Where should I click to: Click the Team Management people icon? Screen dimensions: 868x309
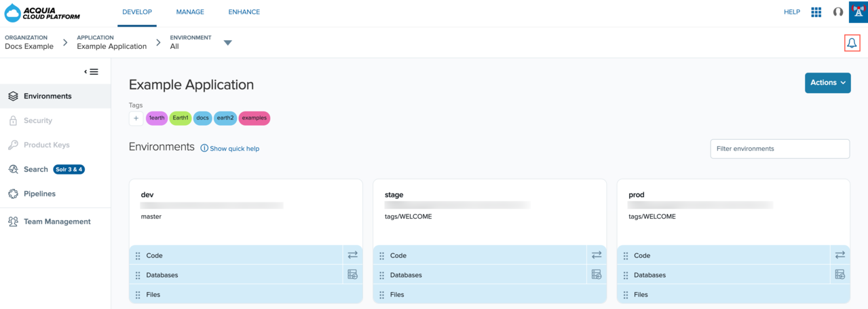click(x=13, y=222)
